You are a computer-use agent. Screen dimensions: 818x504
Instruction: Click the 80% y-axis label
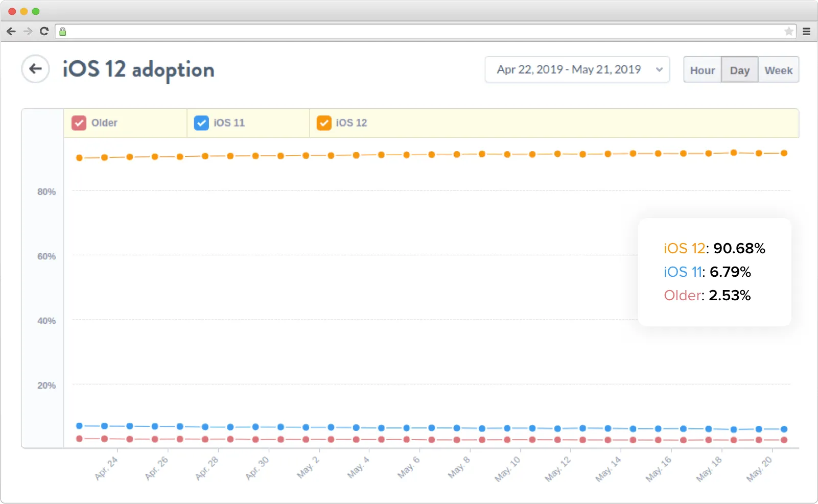[46, 192]
